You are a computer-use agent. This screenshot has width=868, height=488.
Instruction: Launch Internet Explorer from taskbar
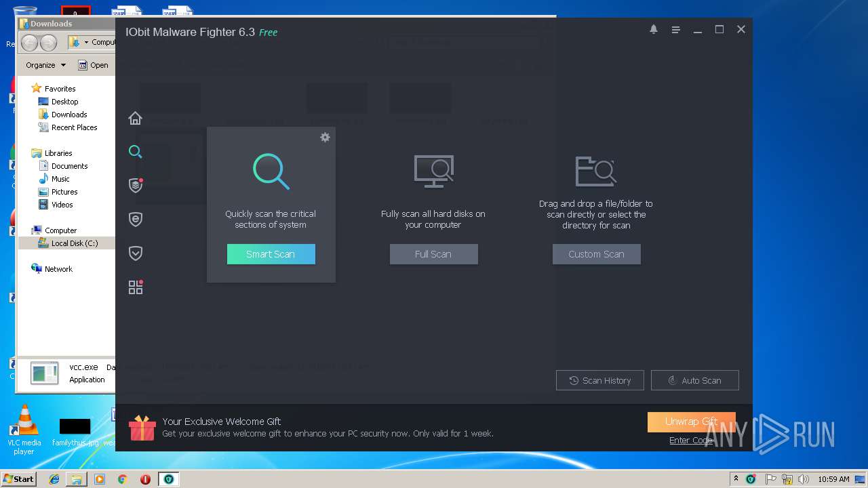tap(54, 479)
